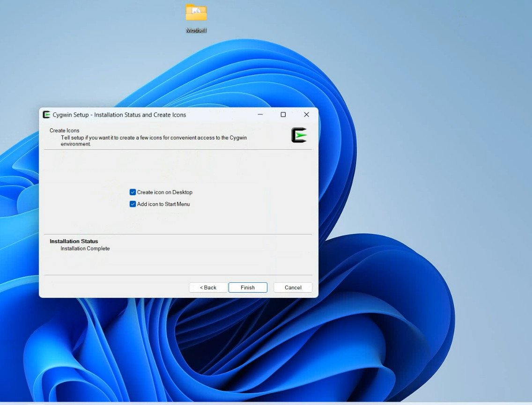Close the Cygwin Setup dialog
The image size is (532, 405).
[x=306, y=115]
